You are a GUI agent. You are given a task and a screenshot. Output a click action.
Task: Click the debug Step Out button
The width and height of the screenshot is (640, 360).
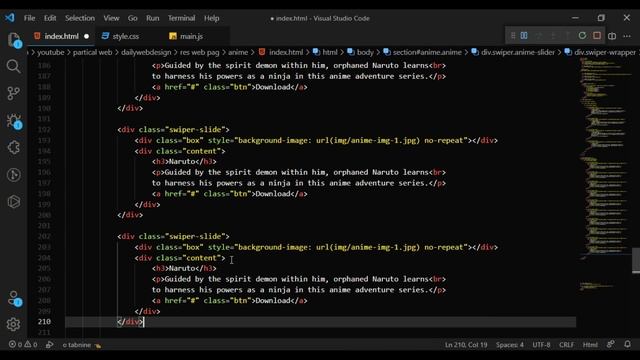point(568,36)
